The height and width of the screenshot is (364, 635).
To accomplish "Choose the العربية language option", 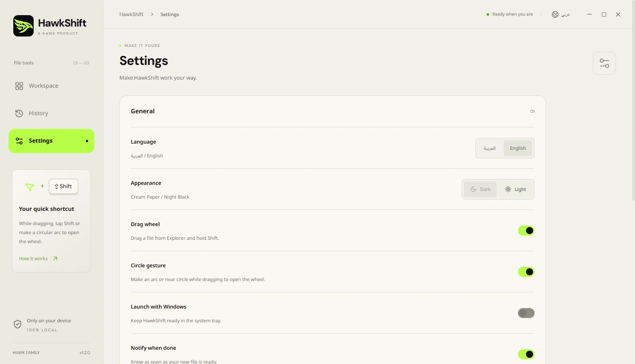I will [x=490, y=148].
